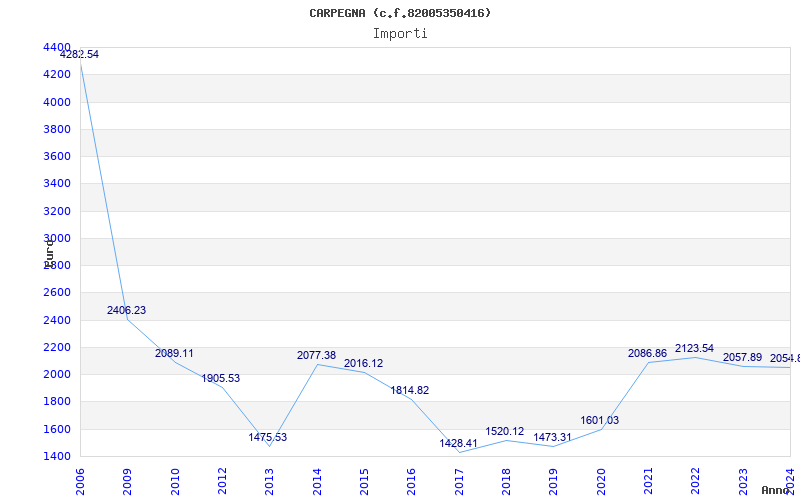This screenshot has width=800, height=500.
Task: Click the y-axis value 4000
Action: click(x=57, y=102)
